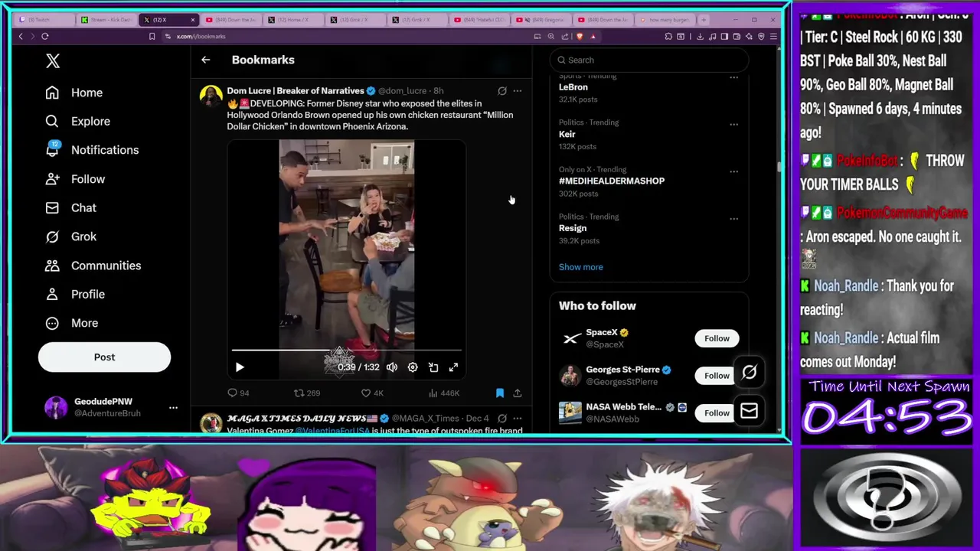
Task: Open Brave VPN shield icon
Action: coord(760,36)
